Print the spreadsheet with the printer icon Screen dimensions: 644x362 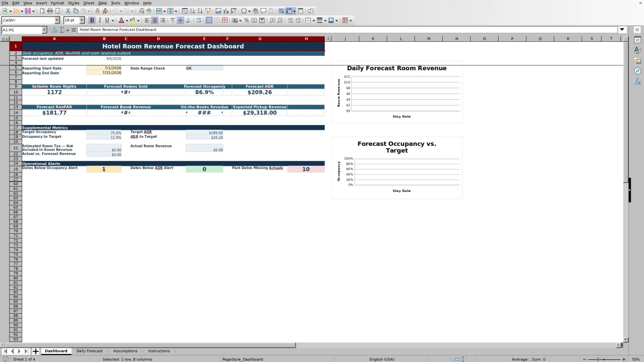tap(50, 11)
